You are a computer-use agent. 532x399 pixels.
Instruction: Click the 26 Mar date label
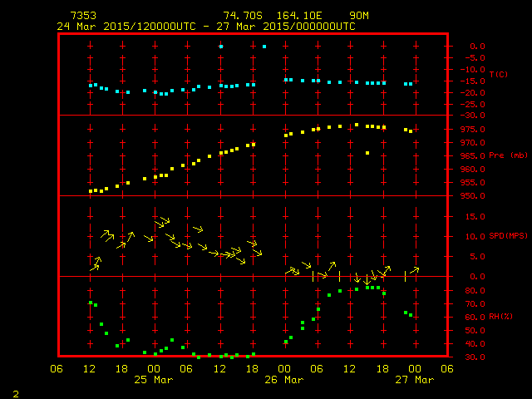click(284, 380)
